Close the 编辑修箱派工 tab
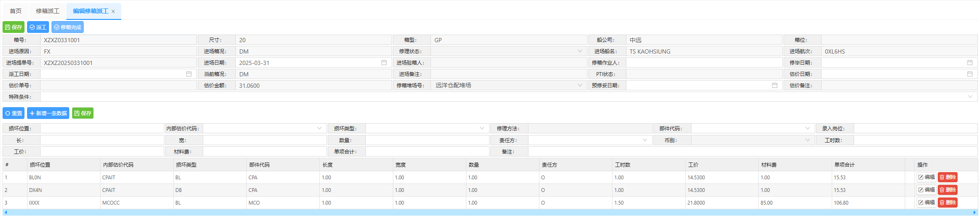The image size is (980, 216). pos(113,11)
